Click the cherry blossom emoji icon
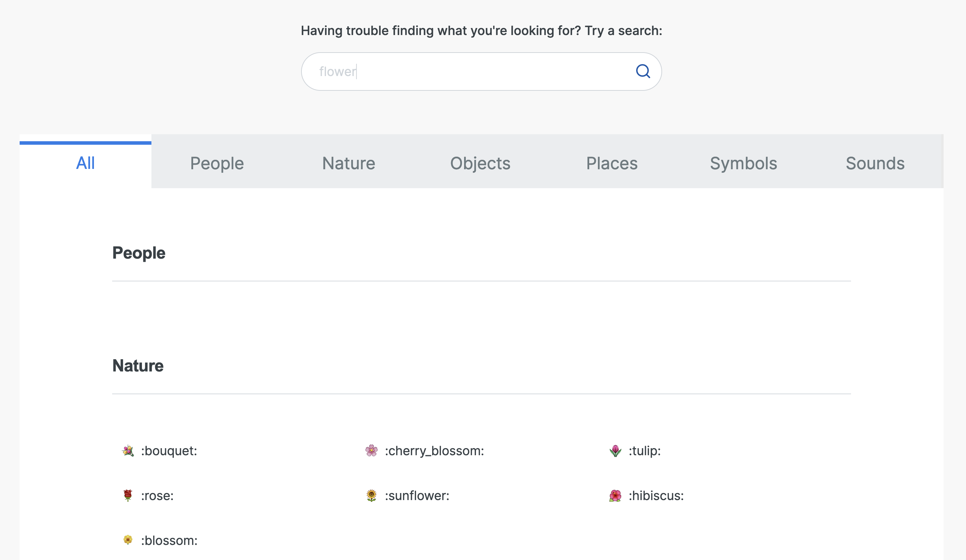 371,451
